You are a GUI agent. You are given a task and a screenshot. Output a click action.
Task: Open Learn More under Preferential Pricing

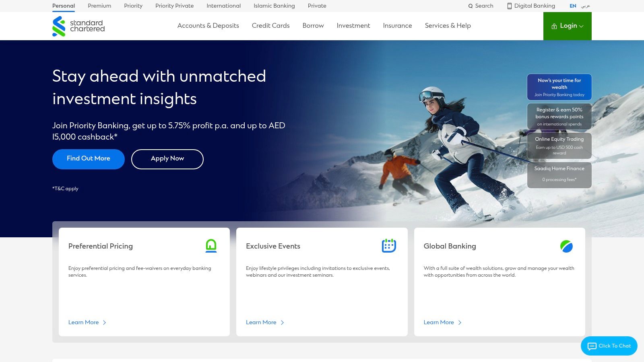coord(83,322)
